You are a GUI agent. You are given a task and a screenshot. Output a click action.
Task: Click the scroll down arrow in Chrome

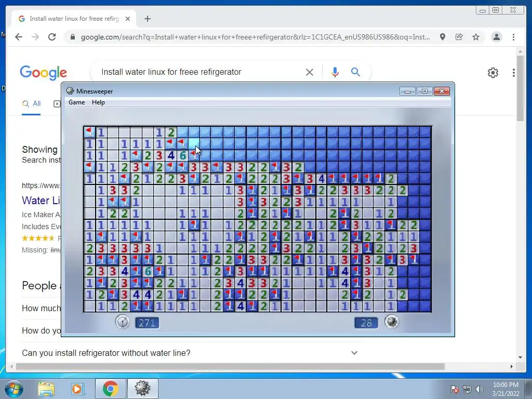pos(520,357)
